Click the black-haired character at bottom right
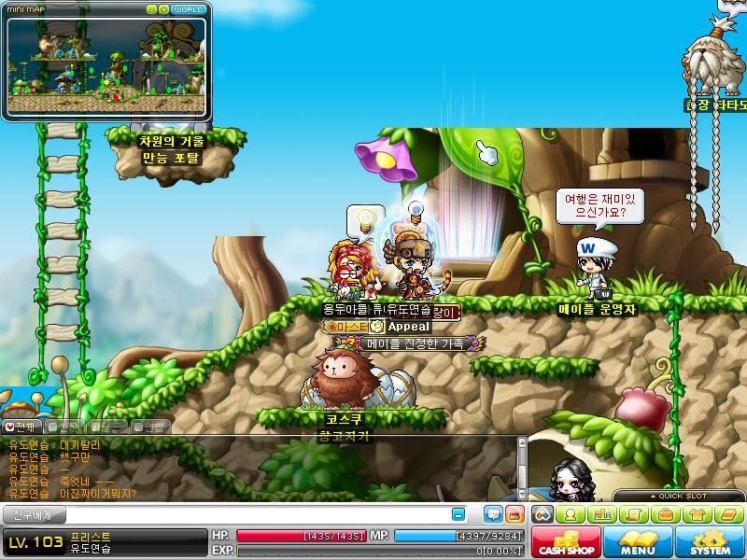This screenshot has width=747, height=560. 571,480
